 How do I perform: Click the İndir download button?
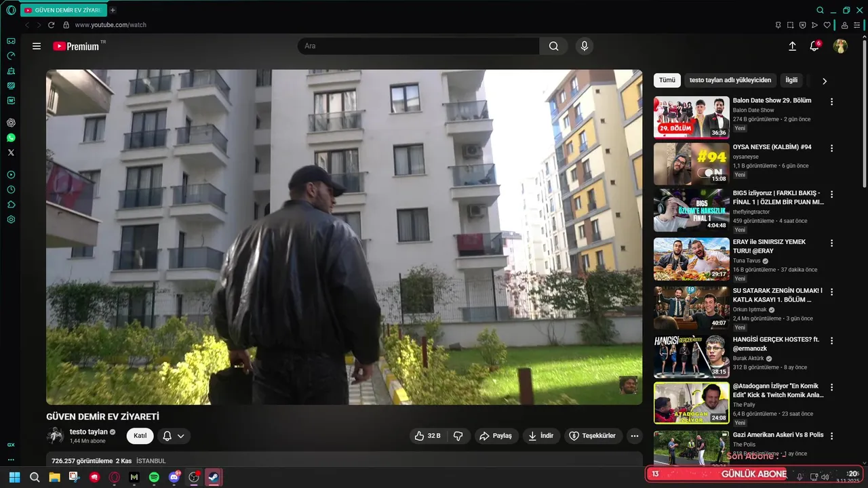(541, 436)
